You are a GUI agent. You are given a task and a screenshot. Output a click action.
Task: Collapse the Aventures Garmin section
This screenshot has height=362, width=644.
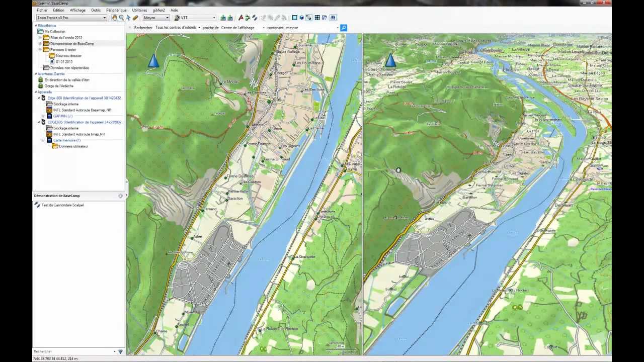pyautogui.click(x=36, y=74)
